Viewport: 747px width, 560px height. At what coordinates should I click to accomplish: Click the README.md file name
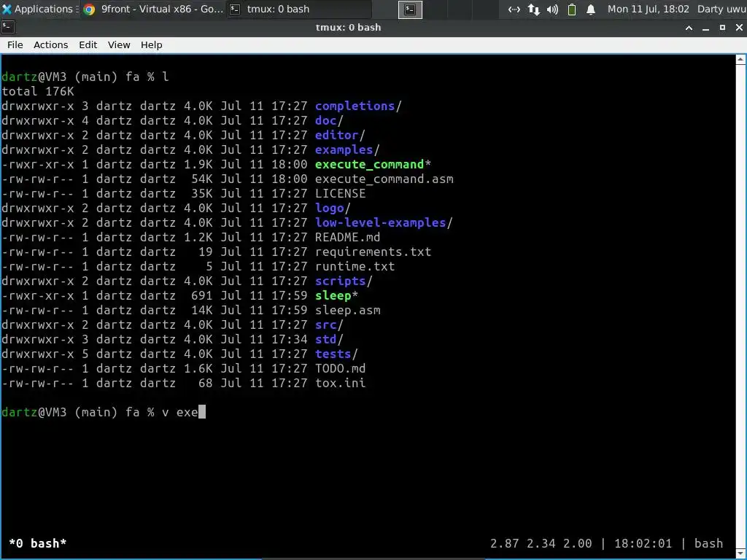click(x=347, y=237)
